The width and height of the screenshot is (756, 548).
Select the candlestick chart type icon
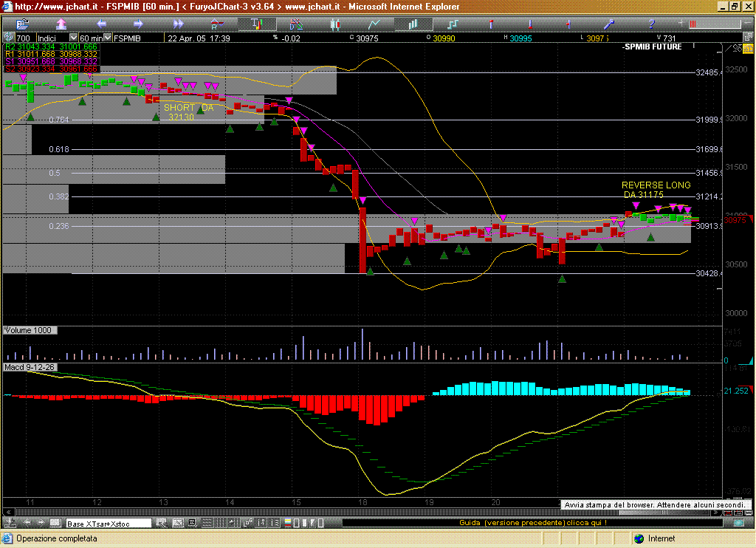coord(334,24)
